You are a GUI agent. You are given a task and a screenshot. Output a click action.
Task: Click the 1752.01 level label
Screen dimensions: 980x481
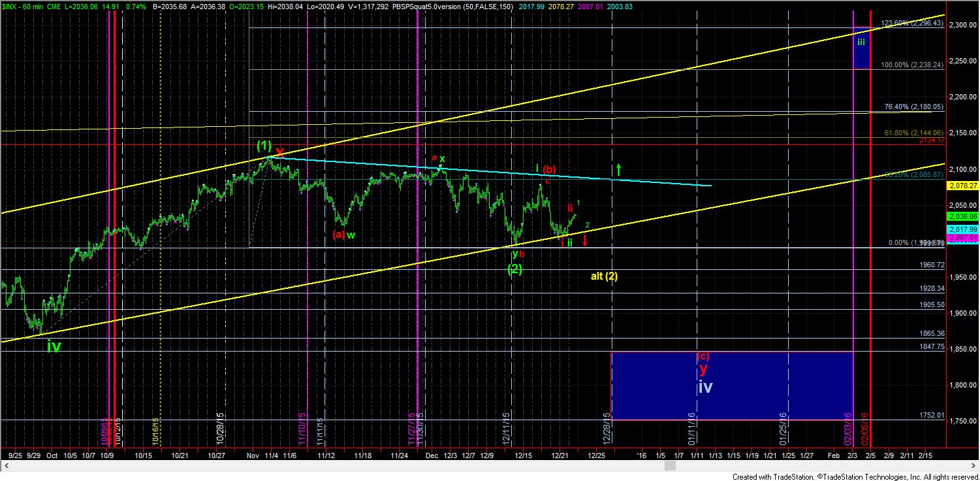pos(932,415)
